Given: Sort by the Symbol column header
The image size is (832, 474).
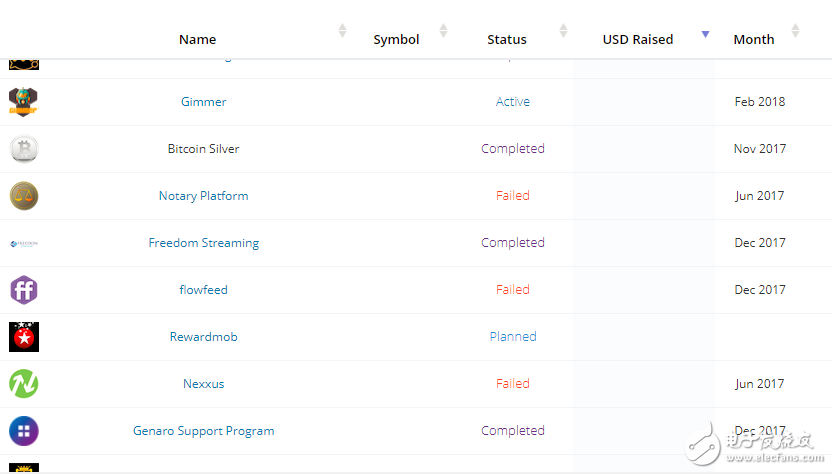Looking at the screenshot, I should pos(396,40).
